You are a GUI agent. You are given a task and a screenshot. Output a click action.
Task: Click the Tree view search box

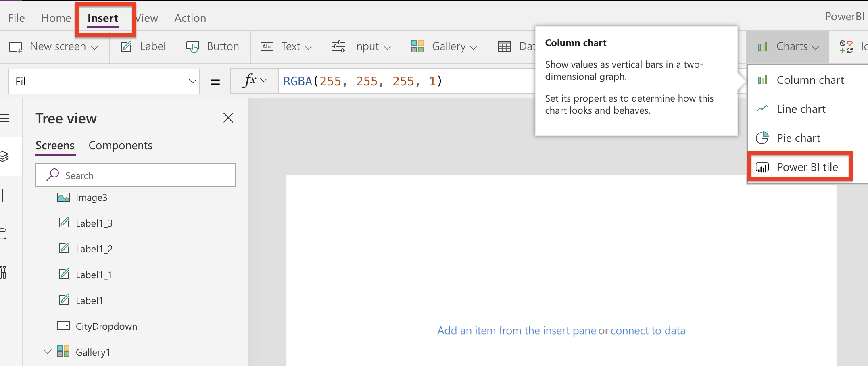tap(136, 175)
